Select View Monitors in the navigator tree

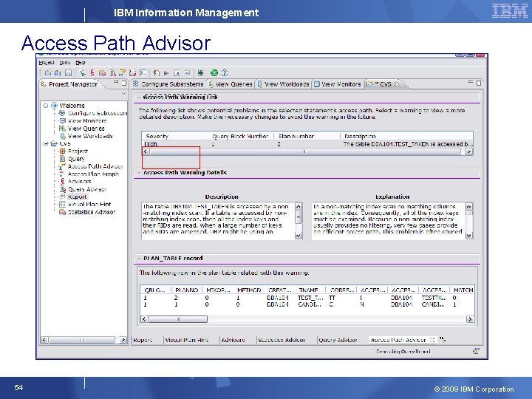(x=87, y=120)
